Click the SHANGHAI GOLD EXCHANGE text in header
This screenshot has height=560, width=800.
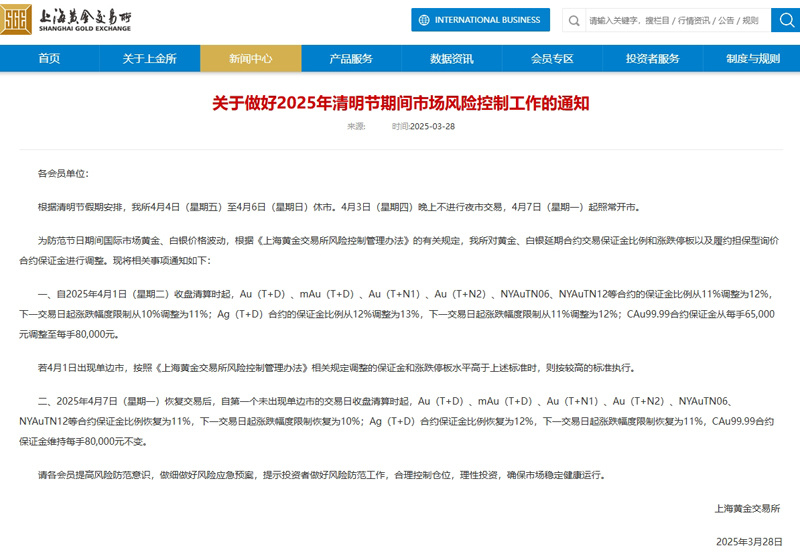click(x=85, y=29)
